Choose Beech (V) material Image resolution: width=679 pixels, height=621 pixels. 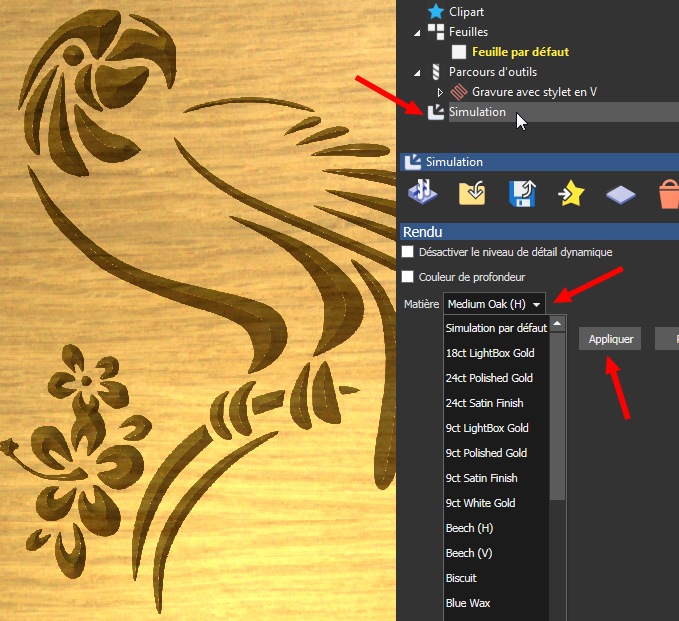click(496, 553)
